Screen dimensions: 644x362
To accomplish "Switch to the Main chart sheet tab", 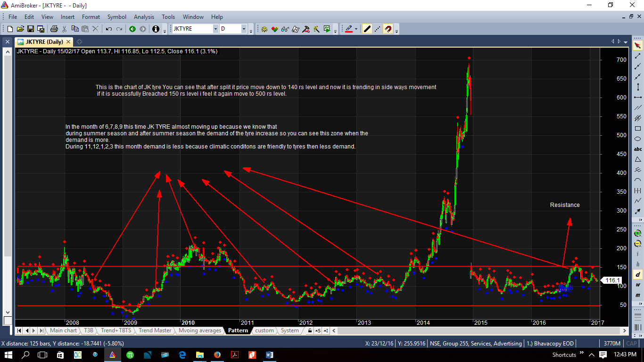I will pos(63,330).
